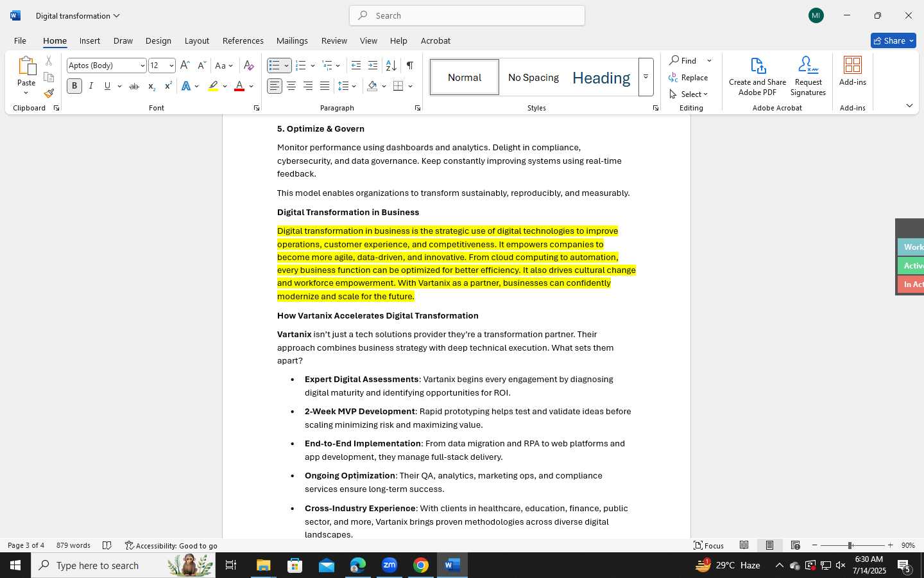
Task: Switch to the Insert tab
Action: click(90, 40)
